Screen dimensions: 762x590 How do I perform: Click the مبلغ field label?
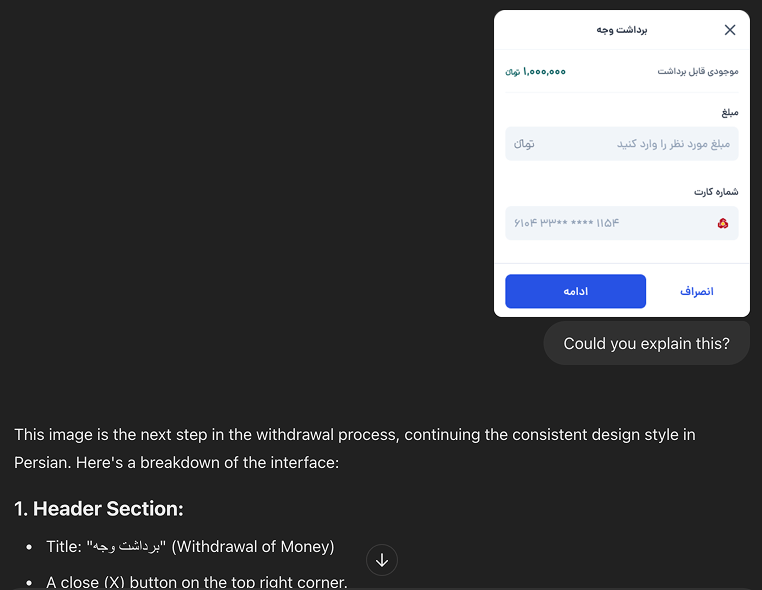coord(729,113)
